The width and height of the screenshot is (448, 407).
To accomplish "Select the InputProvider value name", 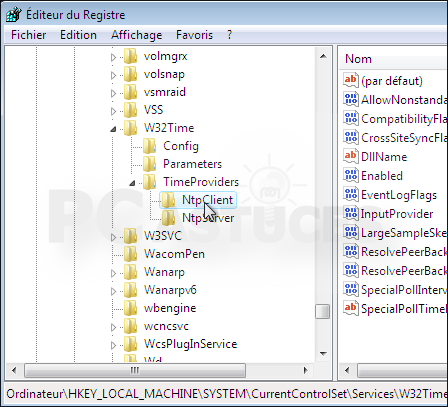I will [x=397, y=214].
